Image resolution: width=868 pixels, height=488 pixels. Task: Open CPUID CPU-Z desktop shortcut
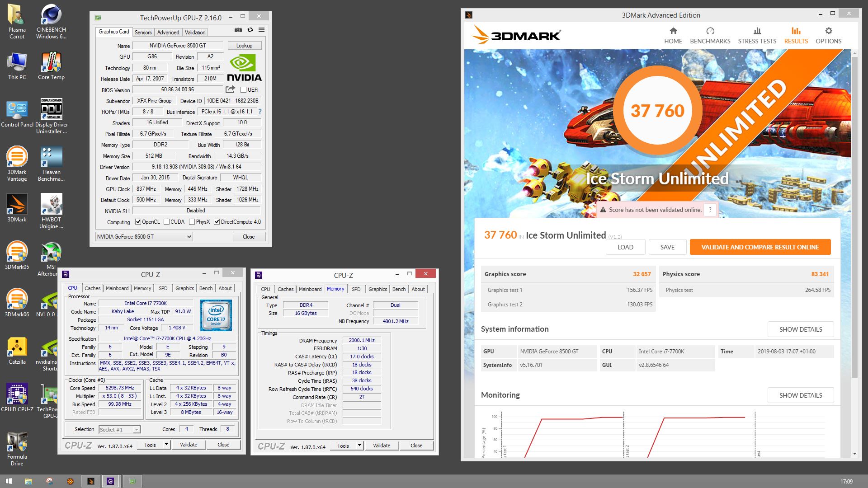click(17, 398)
